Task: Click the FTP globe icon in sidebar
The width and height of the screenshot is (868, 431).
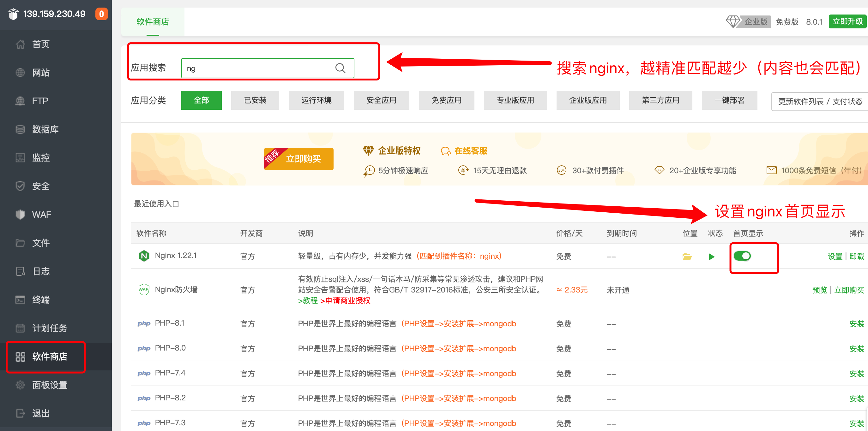Action: pyautogui.click(x=20, y=101)
